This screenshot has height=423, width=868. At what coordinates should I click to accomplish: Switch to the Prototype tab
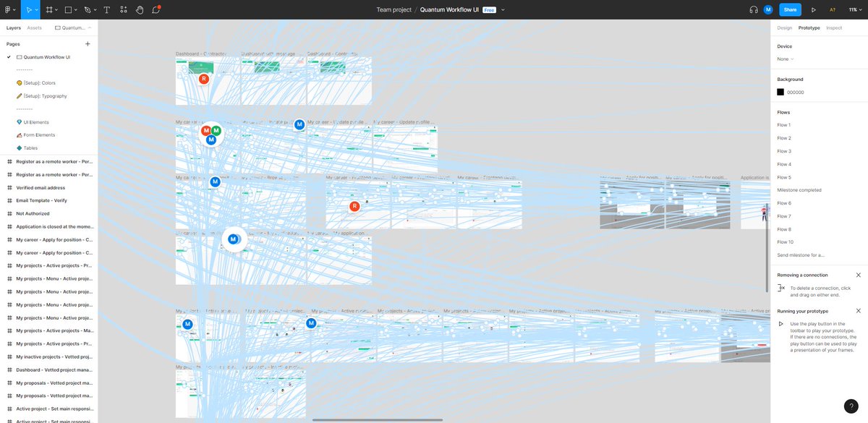(x=809, y=27)
